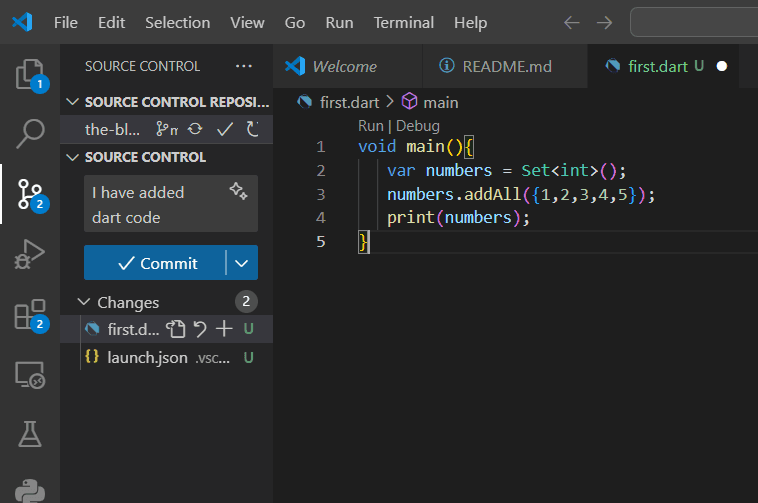The height and width of the screenshot is (503, 758).
Task: Click the commit message input box
Action: (171, 204)
